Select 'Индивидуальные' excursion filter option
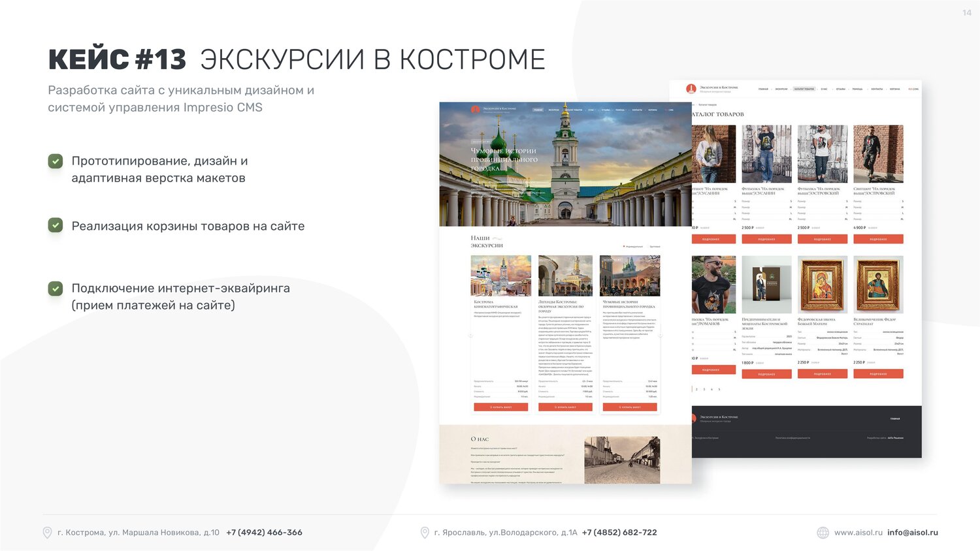Viewport: 980px width, 551px height. [633, 247]
